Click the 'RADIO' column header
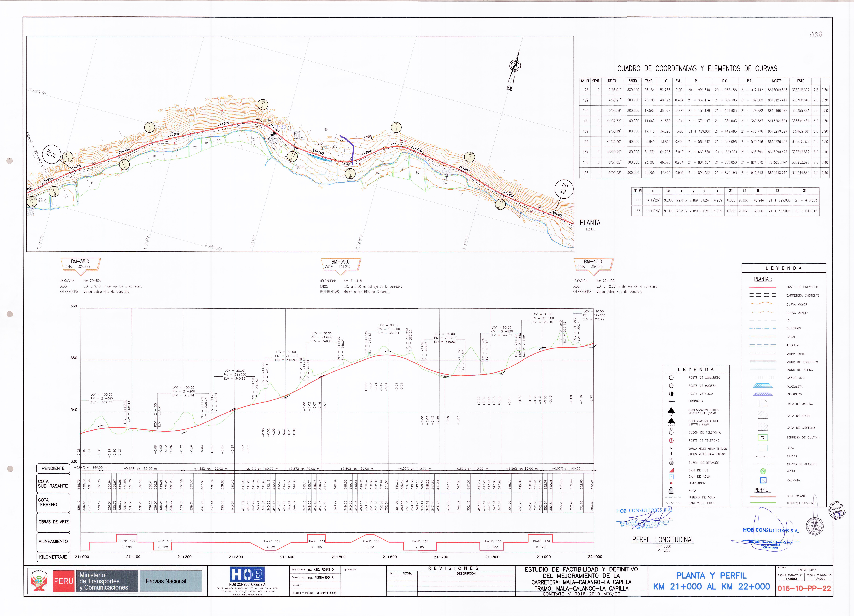Image resolution: width=854 pixels, height=616 pixels. [633, 81]
